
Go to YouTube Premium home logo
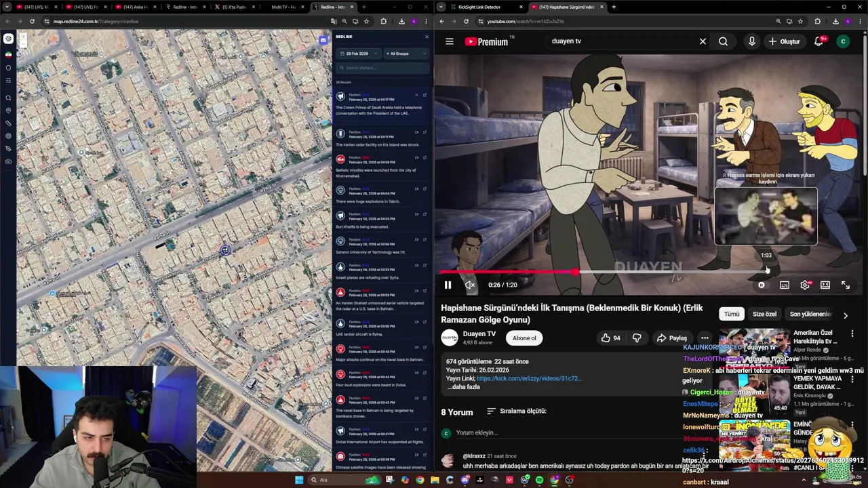(x=486, y=41)
